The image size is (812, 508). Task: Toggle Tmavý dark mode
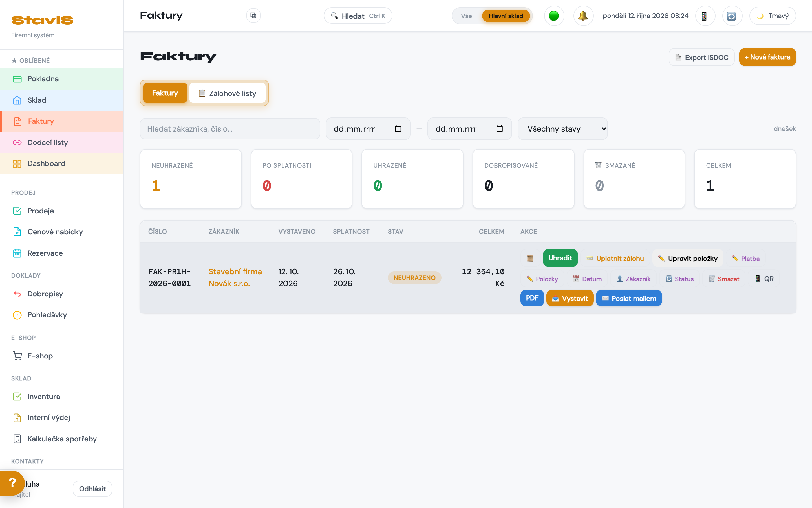tap(773, 16)
